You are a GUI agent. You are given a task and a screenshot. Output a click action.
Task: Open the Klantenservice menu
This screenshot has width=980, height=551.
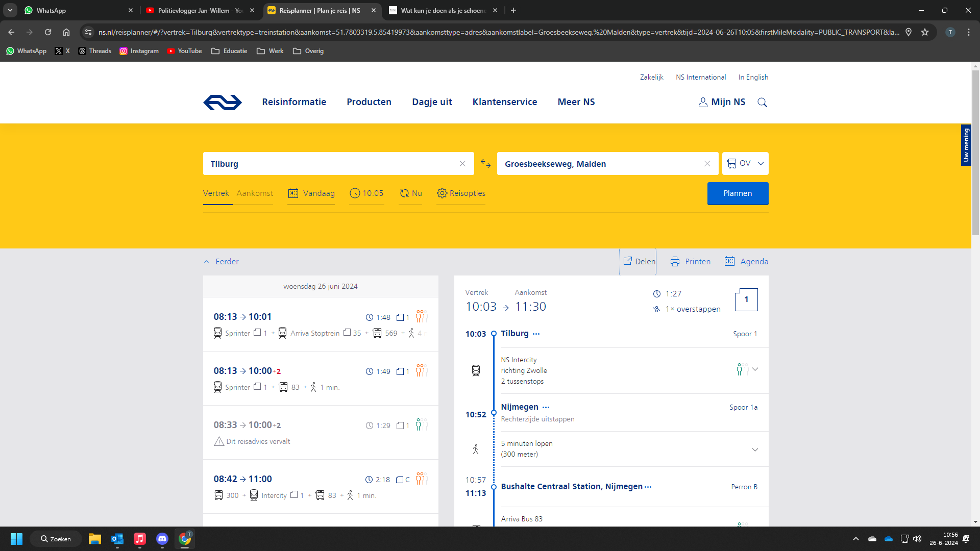click(x=504, y=102)
